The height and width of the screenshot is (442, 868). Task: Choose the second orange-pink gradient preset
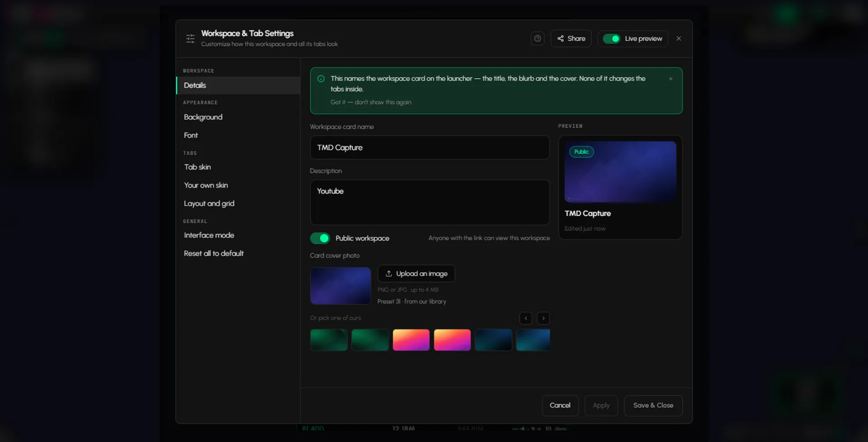452,340
